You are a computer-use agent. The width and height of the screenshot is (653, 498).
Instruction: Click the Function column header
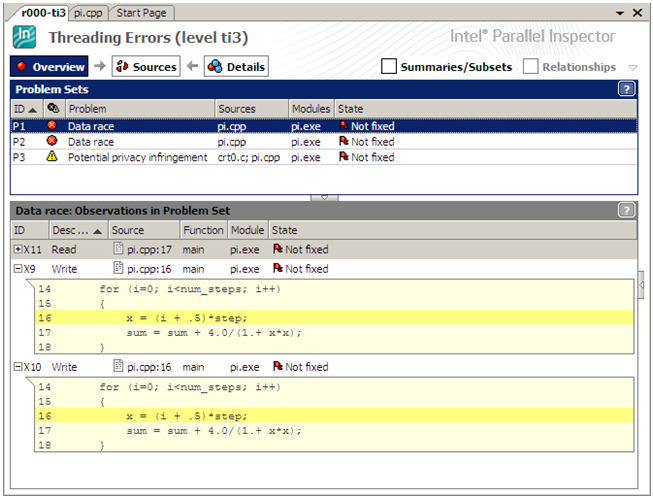pos(203,230)
